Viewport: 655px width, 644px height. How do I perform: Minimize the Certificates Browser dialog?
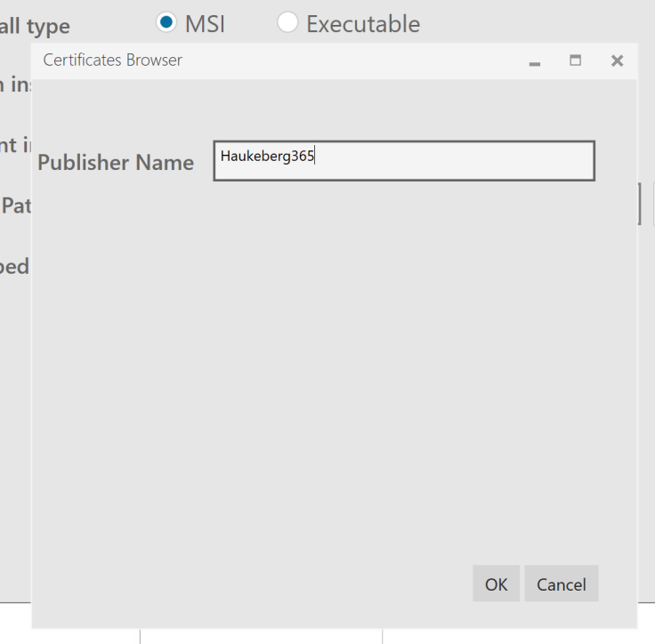pyautogui.click(x=535, y=61)
